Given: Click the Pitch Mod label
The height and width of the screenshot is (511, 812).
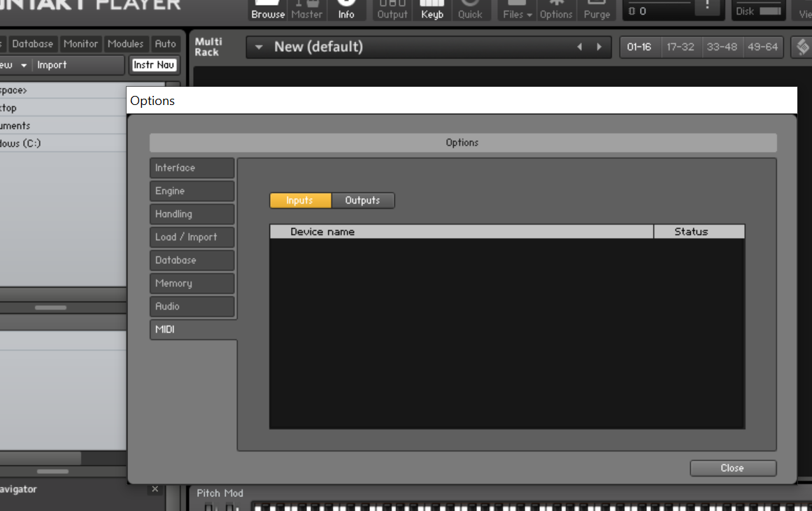Looking at the screenshot, I should point(220,493).
